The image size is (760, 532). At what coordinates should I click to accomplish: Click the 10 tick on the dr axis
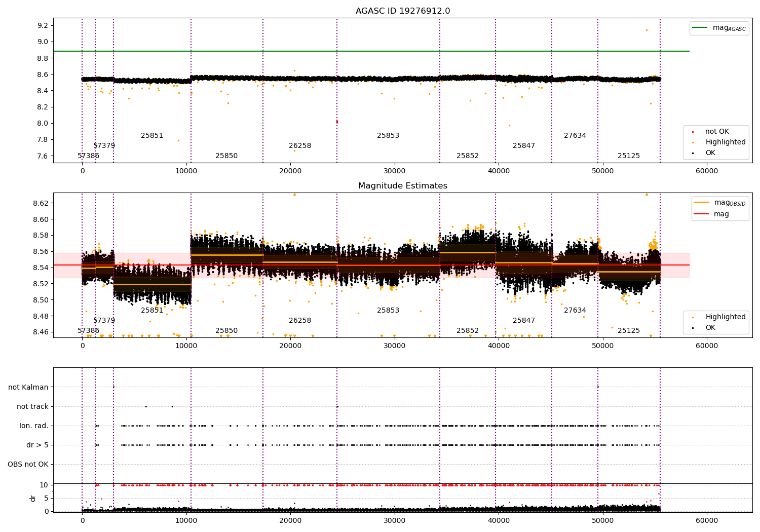click(44, 485)
